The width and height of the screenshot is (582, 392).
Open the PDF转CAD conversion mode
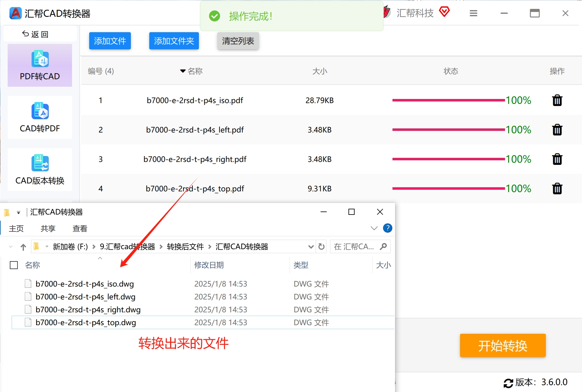[40, 65]
